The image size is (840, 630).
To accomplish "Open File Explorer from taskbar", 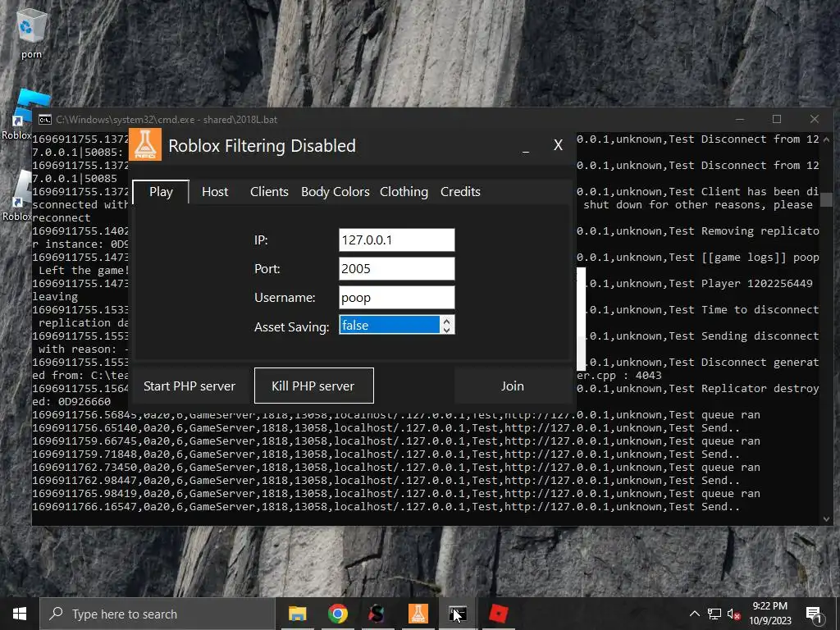I will [297, 614].
